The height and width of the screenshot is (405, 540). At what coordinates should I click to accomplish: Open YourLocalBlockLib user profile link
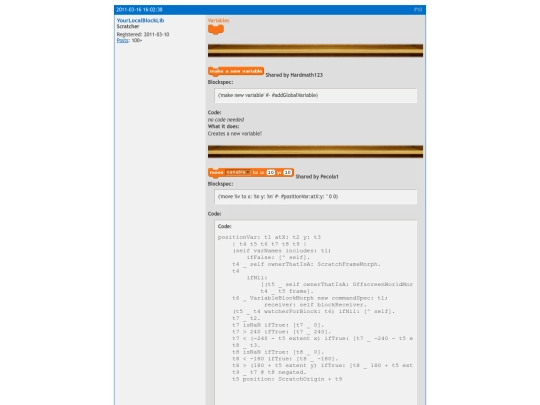pyautogui.click(x=140, y=20)
